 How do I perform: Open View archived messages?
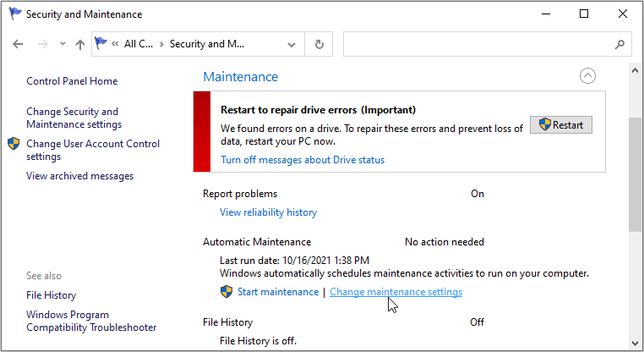[x=79, y=176]
